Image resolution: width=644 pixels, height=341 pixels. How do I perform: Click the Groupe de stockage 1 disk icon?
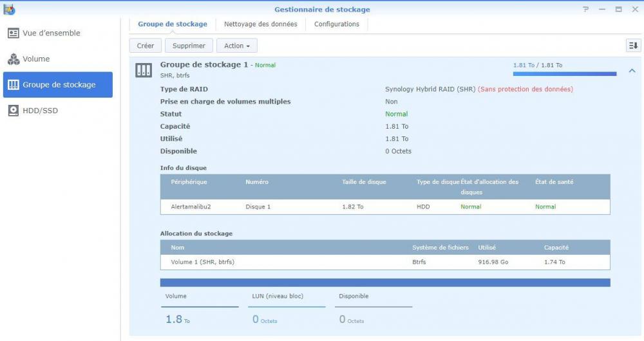(x=144, y=70)
